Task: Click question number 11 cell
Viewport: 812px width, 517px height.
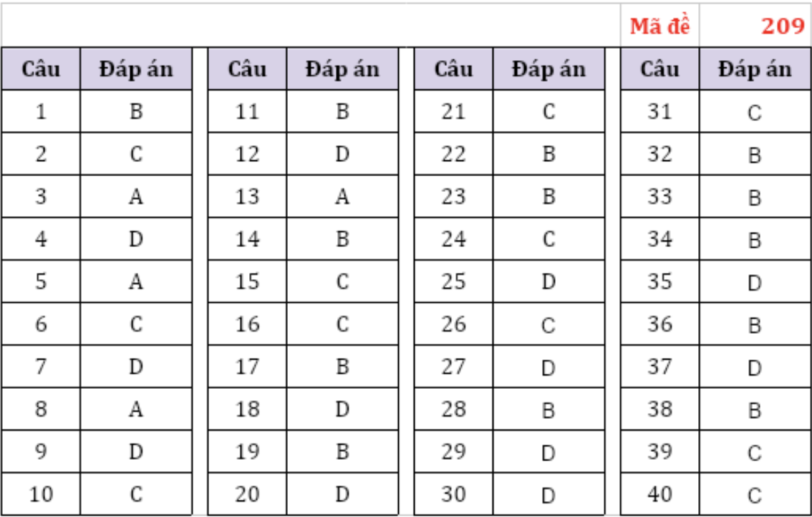Action: [x=247, y=112]
